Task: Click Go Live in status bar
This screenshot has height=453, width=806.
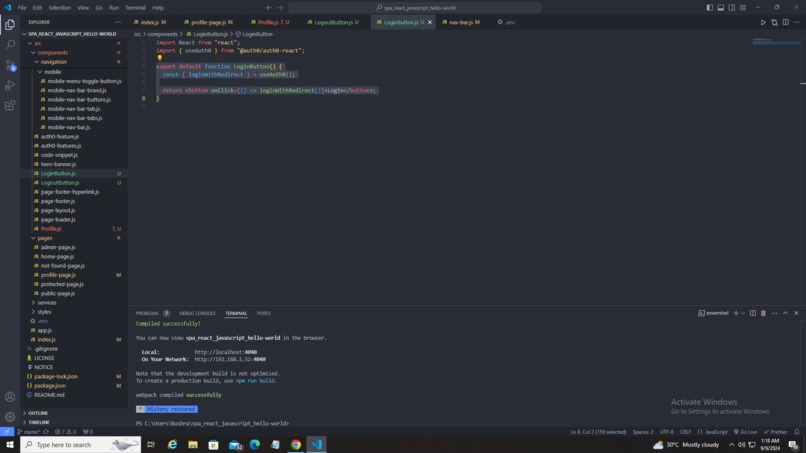Action: 745,432
